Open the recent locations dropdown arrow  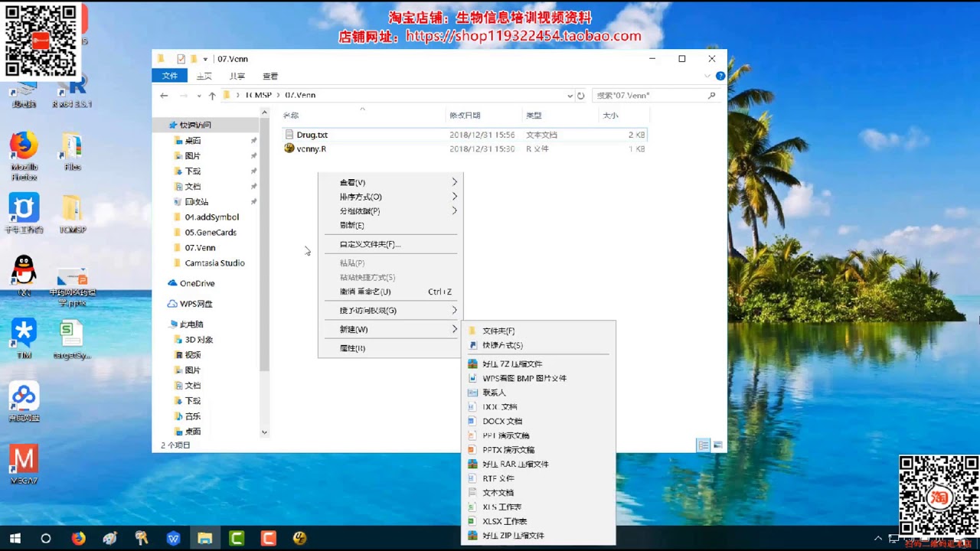pos(199,96)
